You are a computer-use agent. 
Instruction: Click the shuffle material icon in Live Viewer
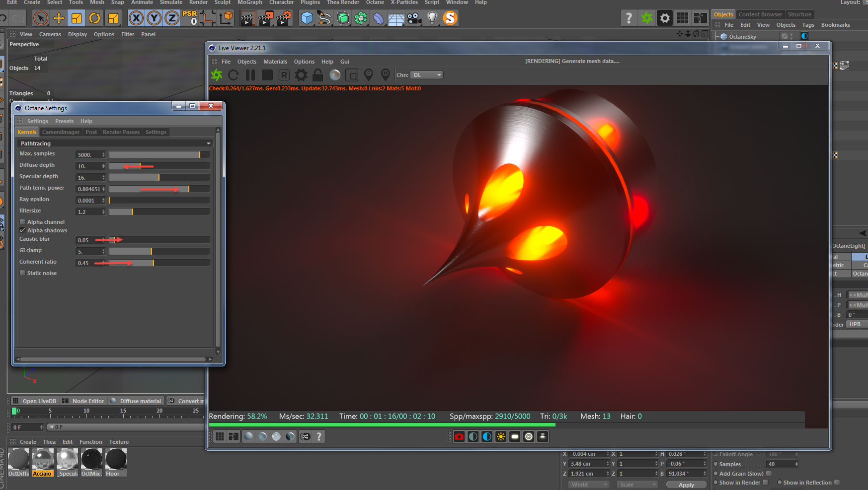[x=305, y=436]
